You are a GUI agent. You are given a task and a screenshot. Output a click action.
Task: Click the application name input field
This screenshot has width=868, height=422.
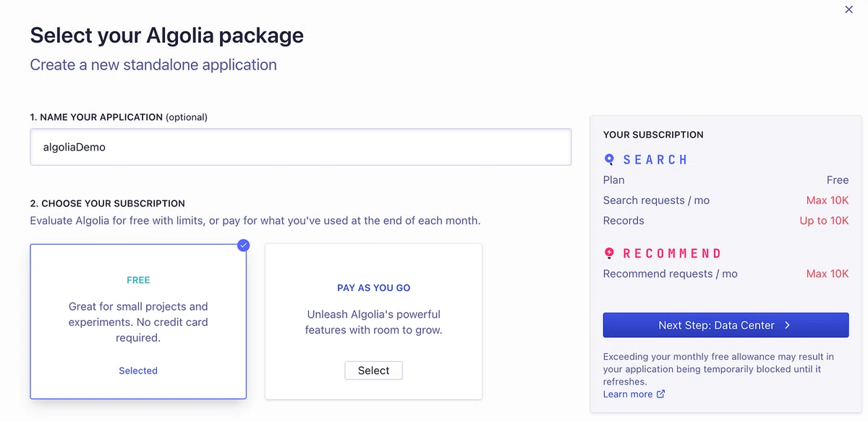click(301, 147)
